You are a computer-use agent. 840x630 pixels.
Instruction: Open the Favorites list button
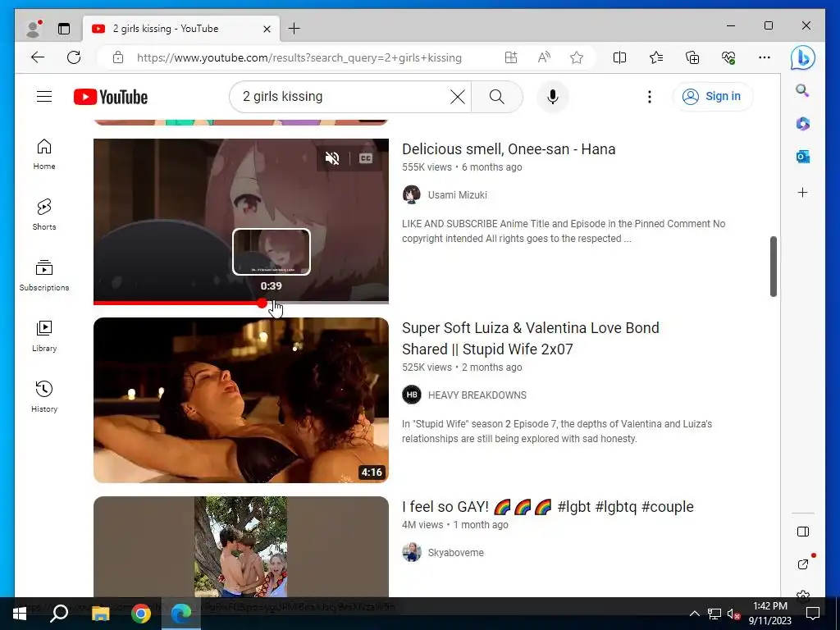(656, 58)
